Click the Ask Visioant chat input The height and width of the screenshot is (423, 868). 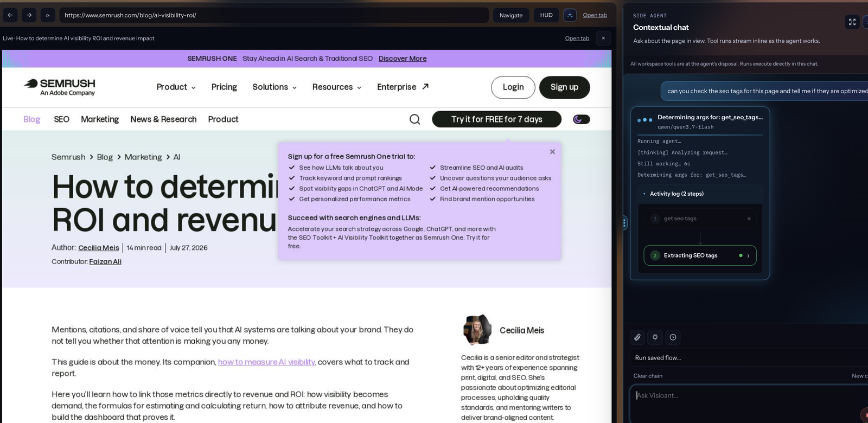(x=749, y=404)
